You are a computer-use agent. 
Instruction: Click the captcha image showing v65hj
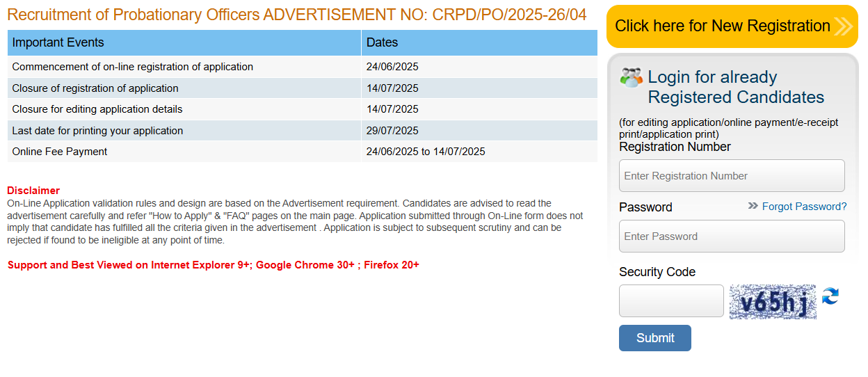[x=772, y=302]
